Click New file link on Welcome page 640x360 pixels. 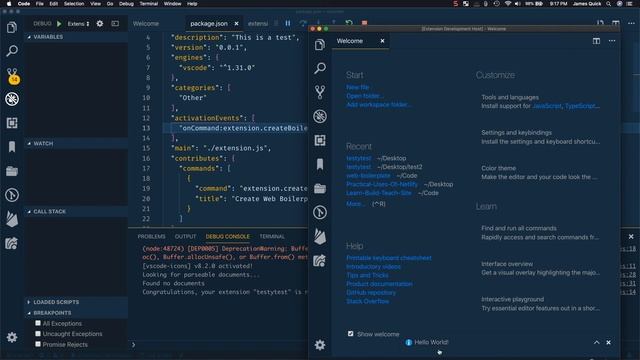coord(358,87)
